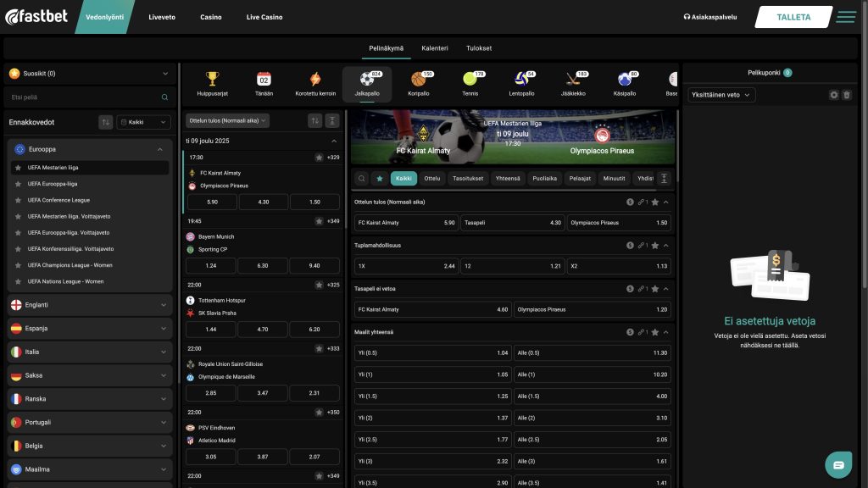Switch to the Kalenteri tab
The height and width of the screenshot is (488, 868).
click(435, 48)
